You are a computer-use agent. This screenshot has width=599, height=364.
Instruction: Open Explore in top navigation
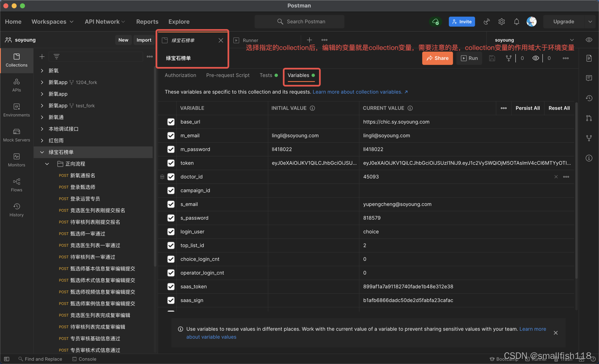[x=179, y=22]
